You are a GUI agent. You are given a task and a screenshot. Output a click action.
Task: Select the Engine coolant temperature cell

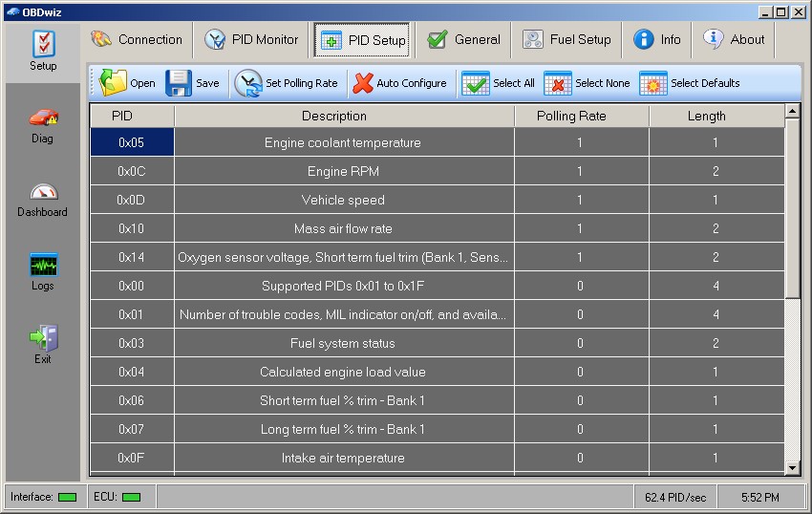click(x=344, y=142)
